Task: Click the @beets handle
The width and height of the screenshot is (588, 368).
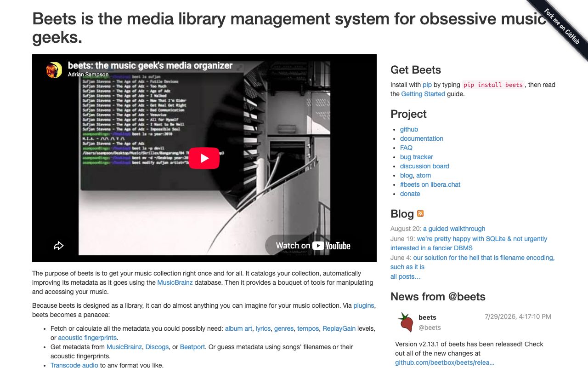Action: 430,328
